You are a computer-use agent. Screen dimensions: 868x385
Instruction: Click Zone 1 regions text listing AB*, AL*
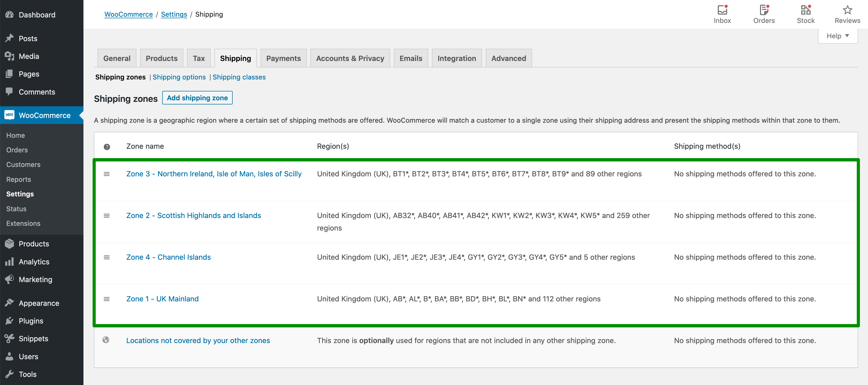(459, 299)
